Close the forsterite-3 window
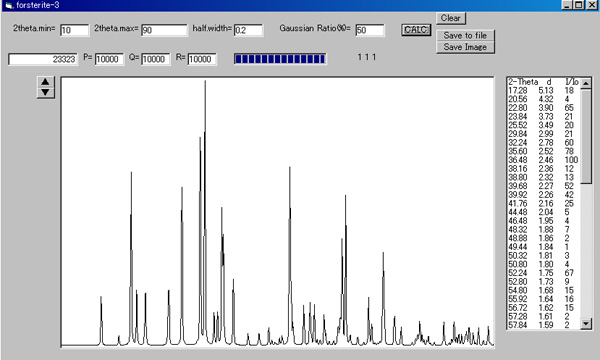The height and width of the screenshot is (360, 600). pyautogui.click(x=592, y=5)
